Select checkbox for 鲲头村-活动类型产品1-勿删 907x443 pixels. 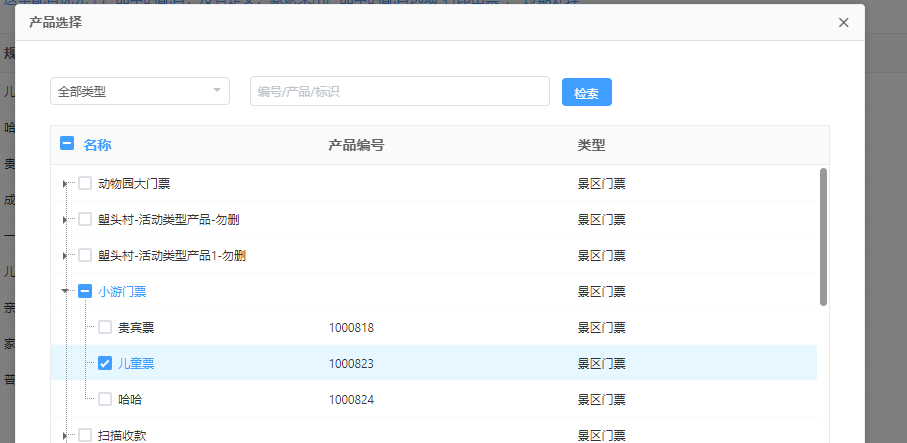pos(85,256)
